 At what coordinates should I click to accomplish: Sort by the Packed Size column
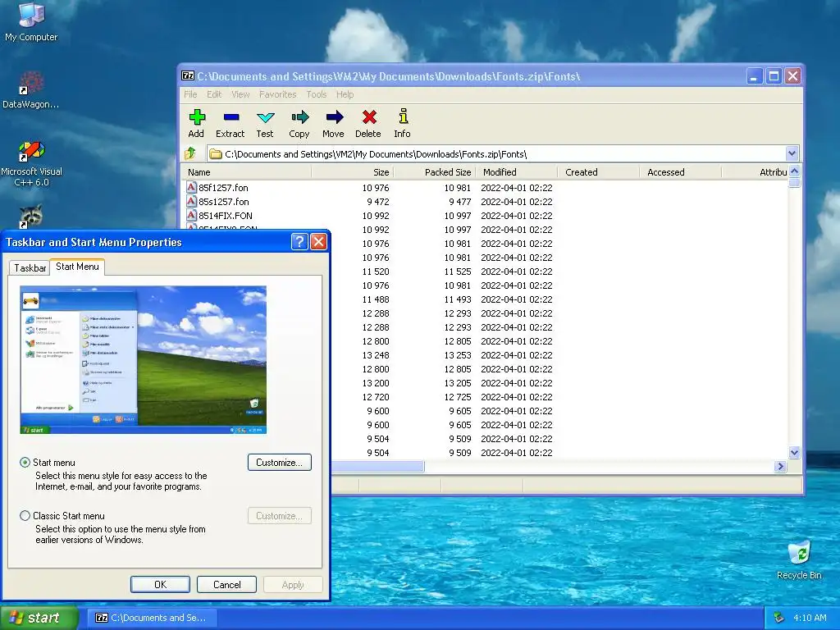click(x=435, y=172)
